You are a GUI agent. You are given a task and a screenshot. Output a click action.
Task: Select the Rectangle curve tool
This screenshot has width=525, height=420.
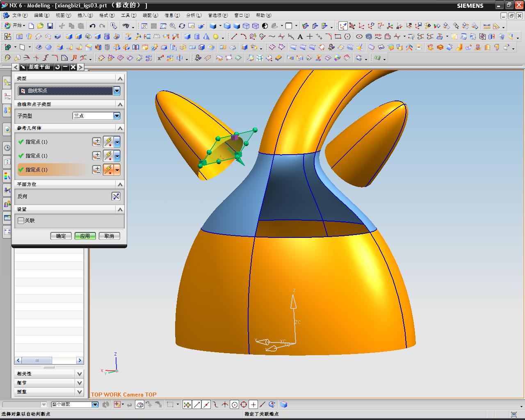(338, 37)
